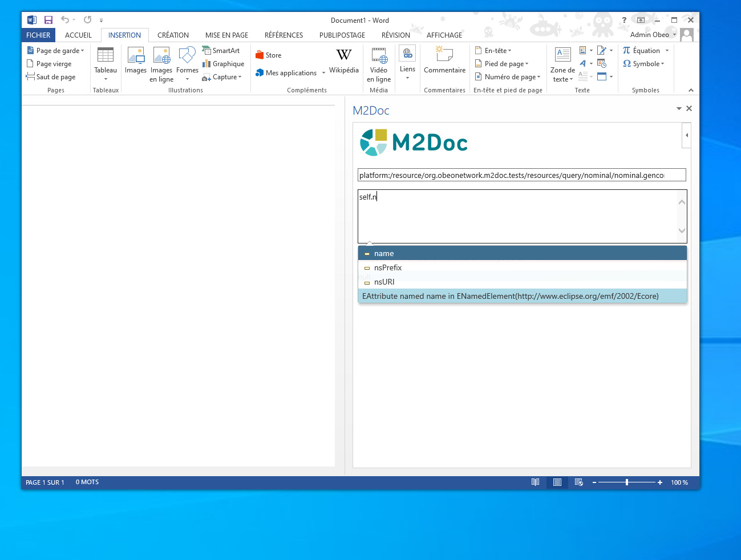Click the Images insert icon
741x560 pixels.
136,61
